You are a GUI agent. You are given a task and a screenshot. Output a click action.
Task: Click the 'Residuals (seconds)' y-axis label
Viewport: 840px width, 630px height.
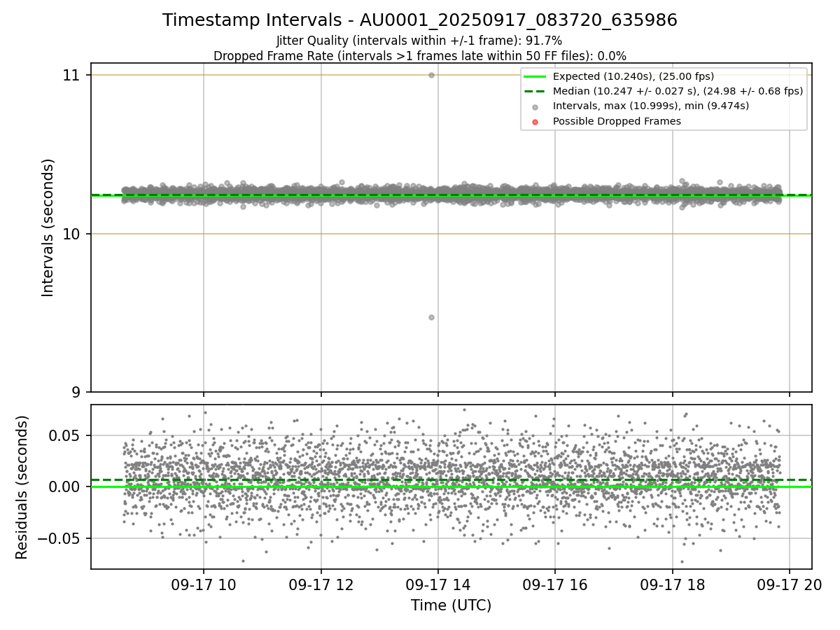22,487
